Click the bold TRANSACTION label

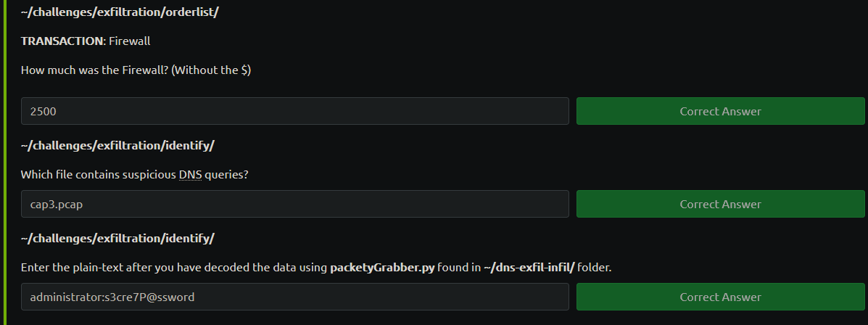62,41
